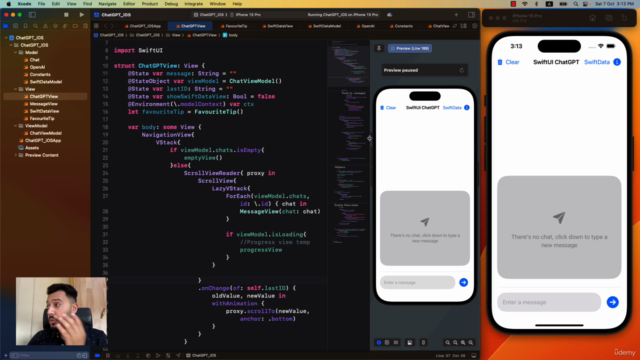Collapse the ChatGPT_iOS project root
This screenshot has height=360, width=640.
[x=6, y=38]
